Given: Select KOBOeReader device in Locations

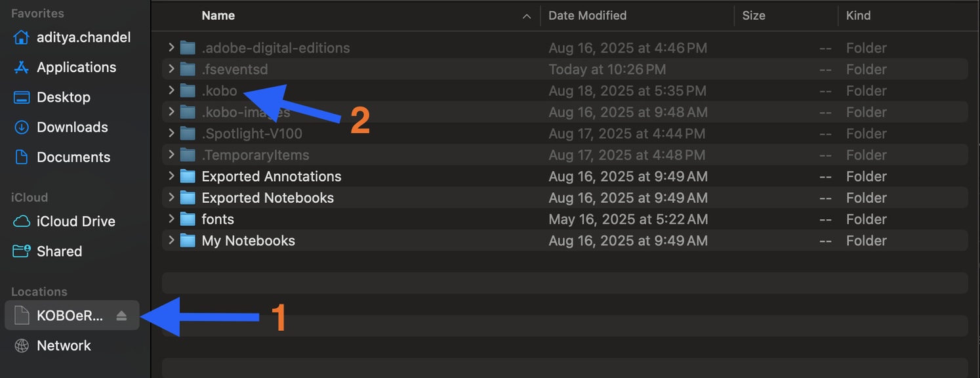Looking at the screenshot, I should click(69, 316).
